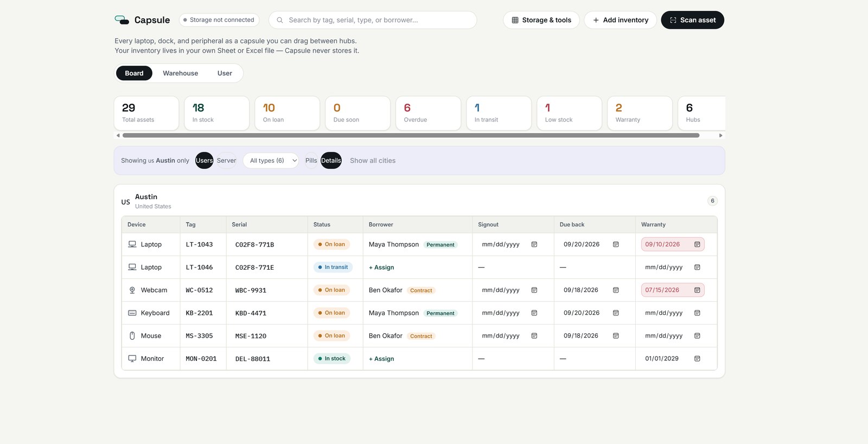Click the webcam device icon

[132, 290]
